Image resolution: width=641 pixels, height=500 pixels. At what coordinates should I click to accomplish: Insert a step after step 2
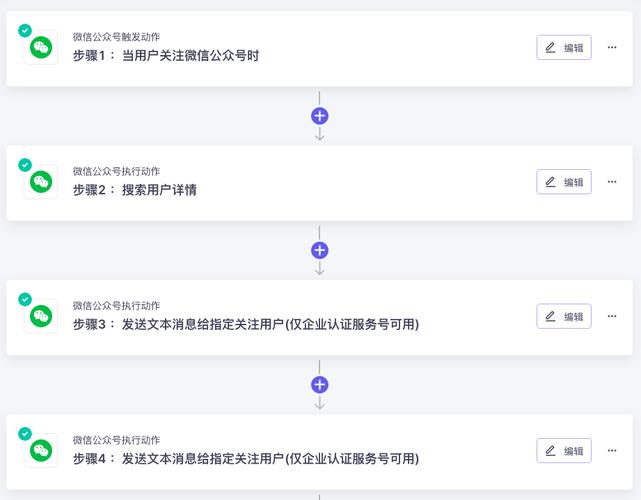[320, 250]
